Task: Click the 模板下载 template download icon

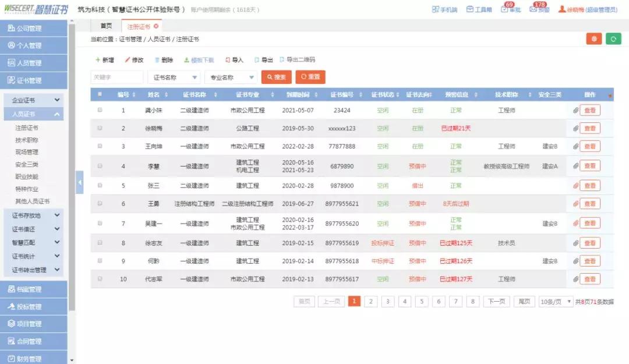Action: pyautogui.click(x=186, y=60)
